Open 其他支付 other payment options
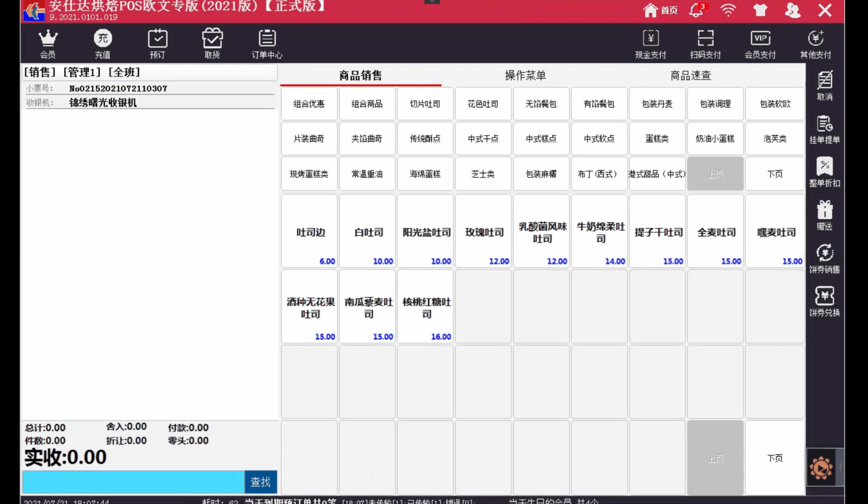Viewport: 868px width, 504px height. pyautogui.click(x=815, y=42)
